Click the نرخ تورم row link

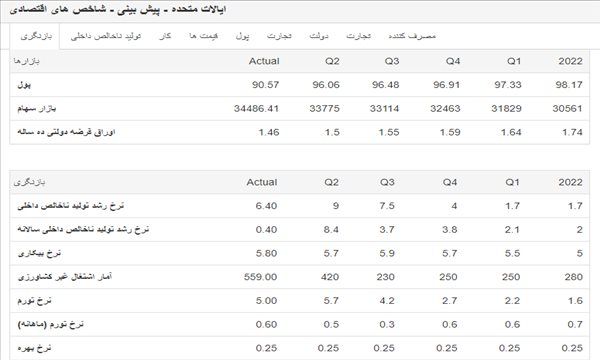click(34, 301)
